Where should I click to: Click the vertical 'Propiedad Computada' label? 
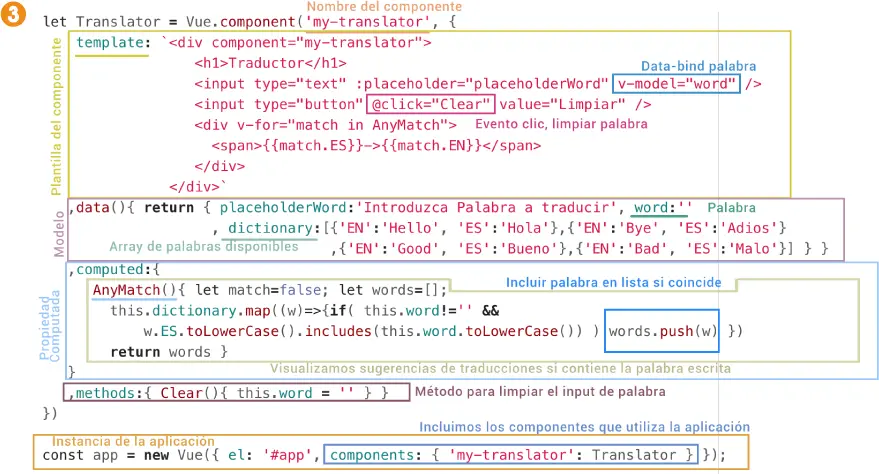coord(49,326)
